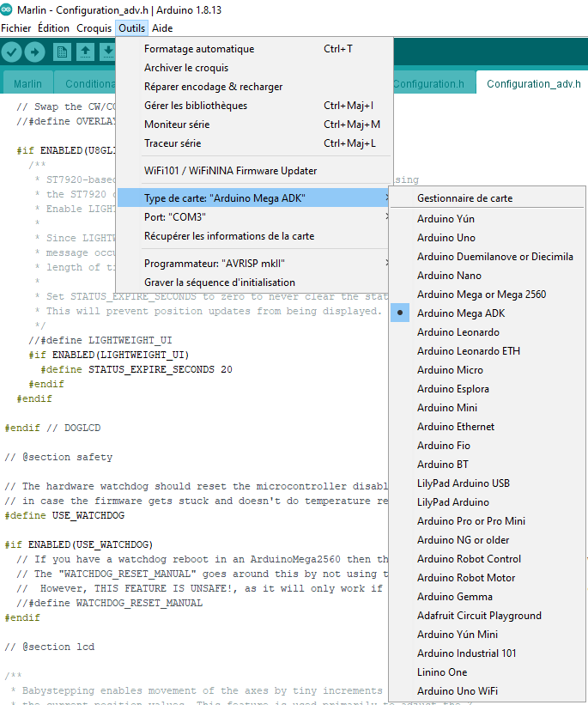Select Arduino Uno WiFi board

pos(488,691)
